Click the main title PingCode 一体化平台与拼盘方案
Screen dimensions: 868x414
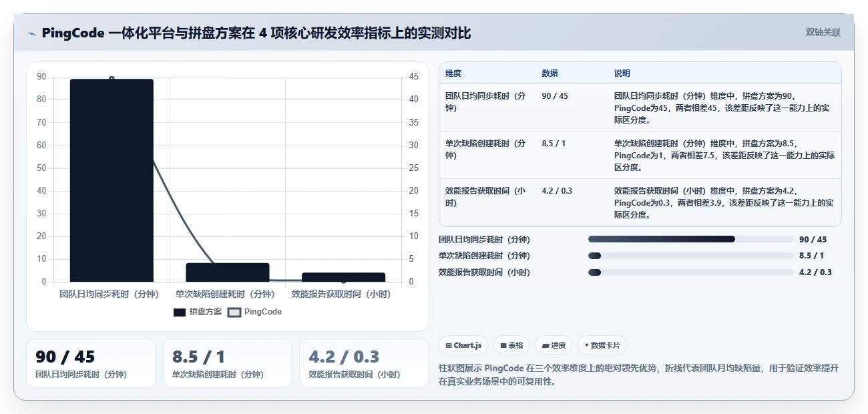point(256,33)
